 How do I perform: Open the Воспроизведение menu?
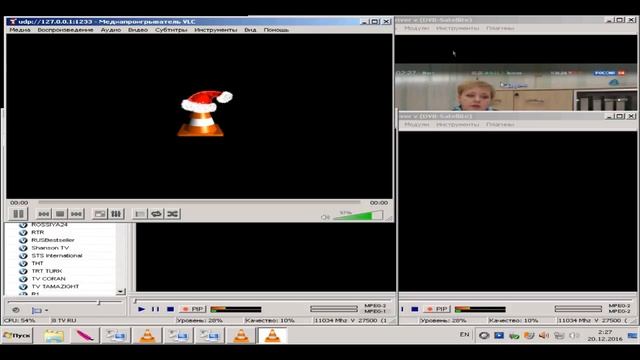click(65, 30)
